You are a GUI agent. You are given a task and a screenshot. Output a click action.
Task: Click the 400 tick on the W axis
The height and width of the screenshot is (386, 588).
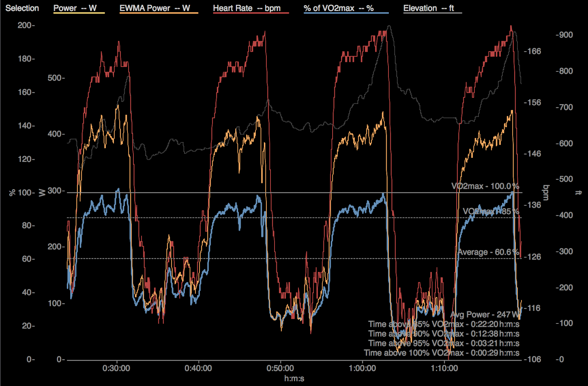[55, 134]
